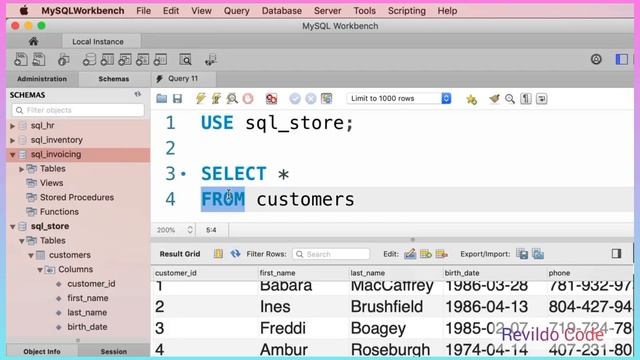Toggle word wrap icon in editor toolbar
Viewport: 640px width, 360px height.
point(542,98)
